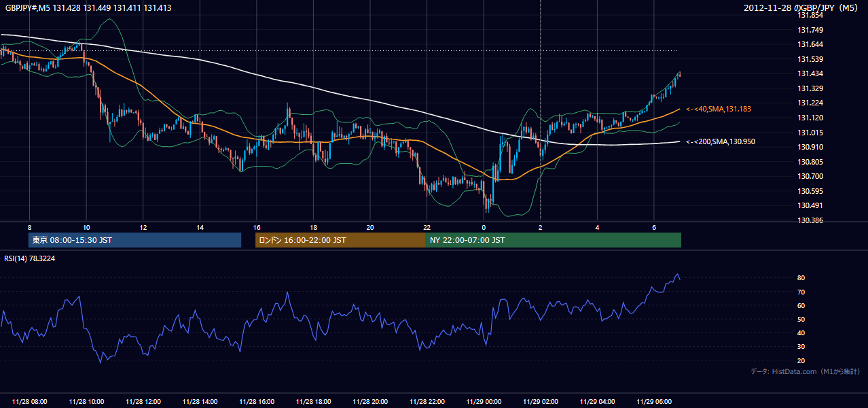Click the データ: HistData.com source credit
Screen dimensions: 868x408
pos(805,371)
